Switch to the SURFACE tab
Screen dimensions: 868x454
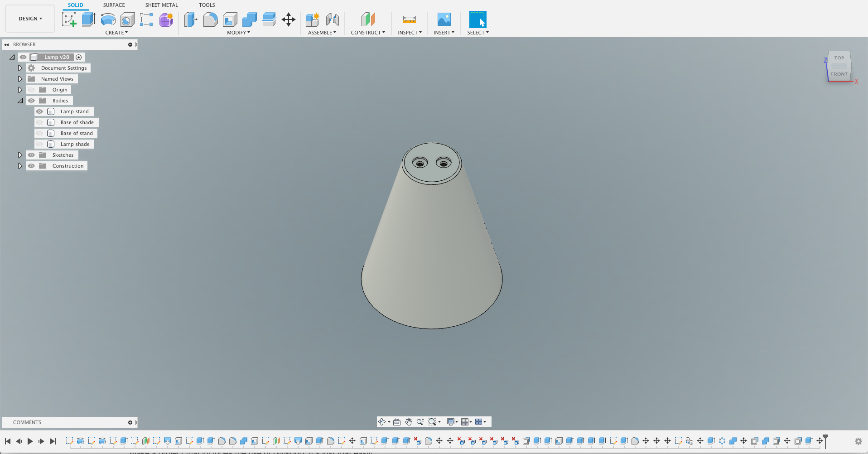tap(113, 5)
